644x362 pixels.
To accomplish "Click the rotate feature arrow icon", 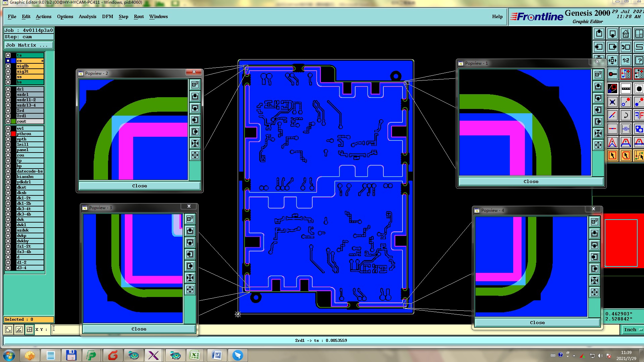I will [626, 116].
